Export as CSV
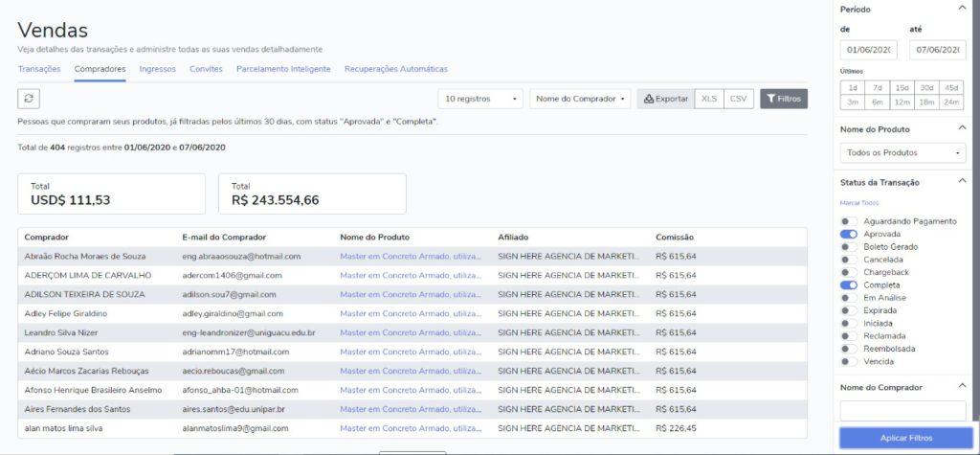Screen dimensions: 980x455 click(x=738, y=99)
